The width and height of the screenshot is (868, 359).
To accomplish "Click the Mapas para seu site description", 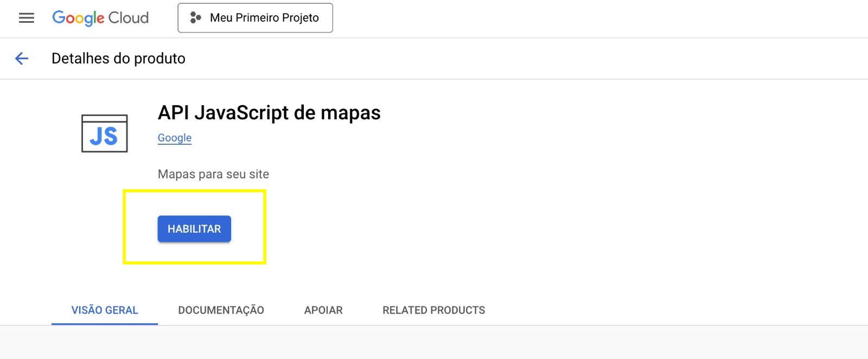I will coord(213,174).
